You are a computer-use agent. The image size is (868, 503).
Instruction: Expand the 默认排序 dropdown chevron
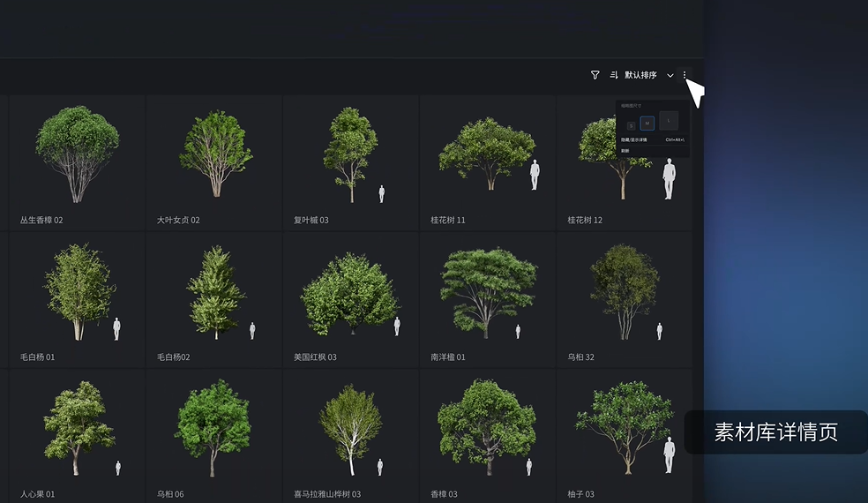tap(670, 75)
